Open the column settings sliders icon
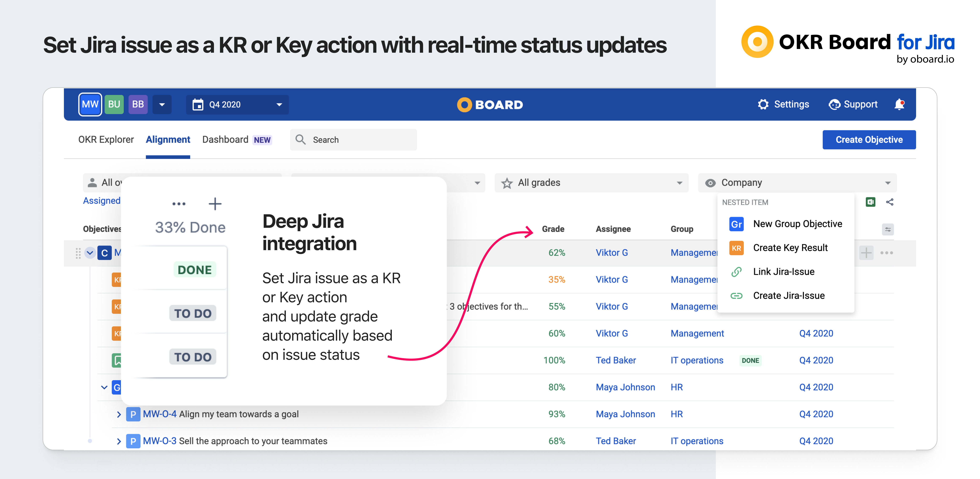This screenshot has height=479, width=980. tap(888, 229)
